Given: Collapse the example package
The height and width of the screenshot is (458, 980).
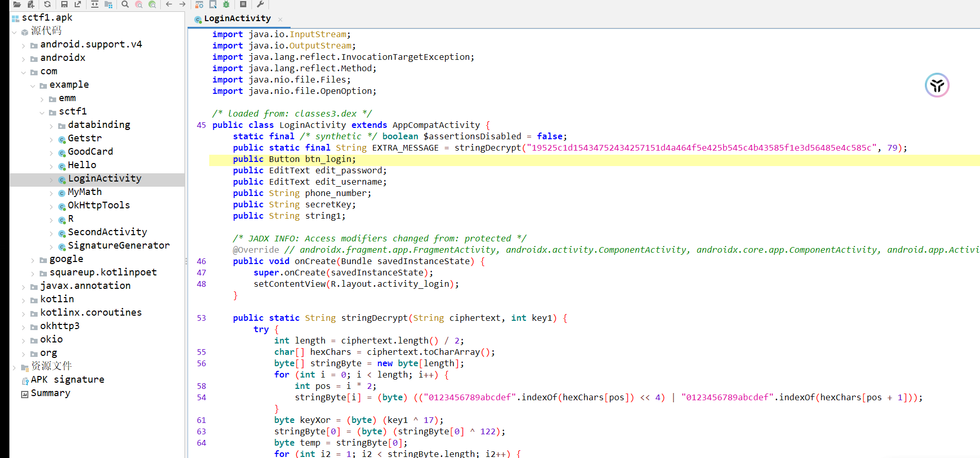Looking at the screenshot, I should pyautogui.click(x=33, y=86).
